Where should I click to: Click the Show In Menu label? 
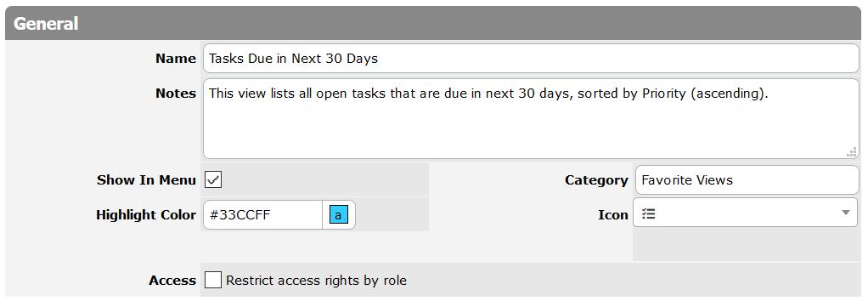[146, 180]
